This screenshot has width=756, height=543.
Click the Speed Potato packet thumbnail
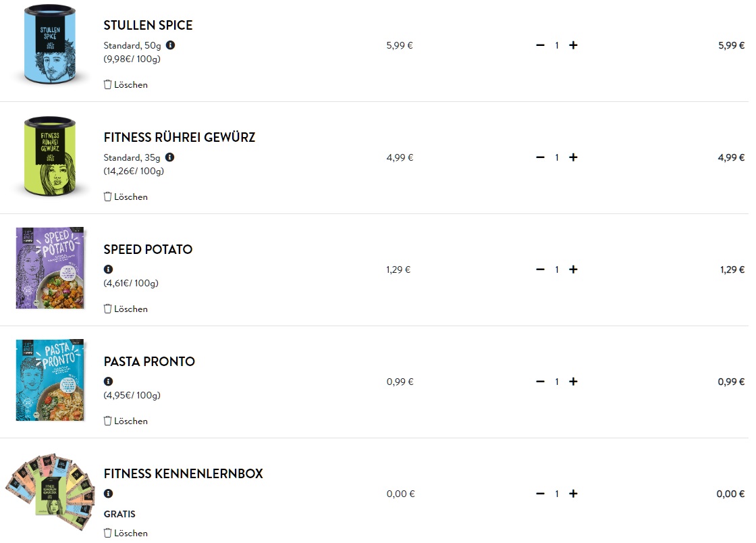49,268
